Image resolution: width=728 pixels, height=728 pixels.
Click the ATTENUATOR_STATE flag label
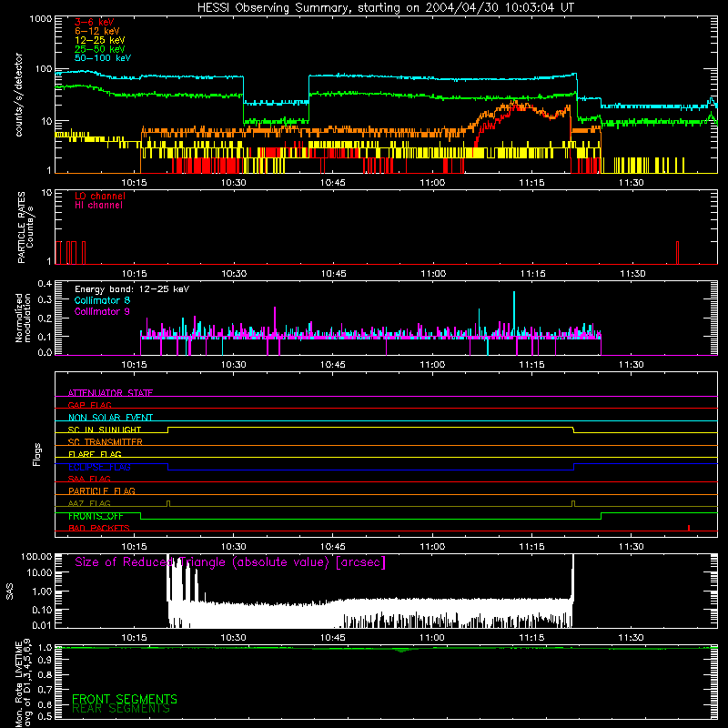click(x=110, y=393)
